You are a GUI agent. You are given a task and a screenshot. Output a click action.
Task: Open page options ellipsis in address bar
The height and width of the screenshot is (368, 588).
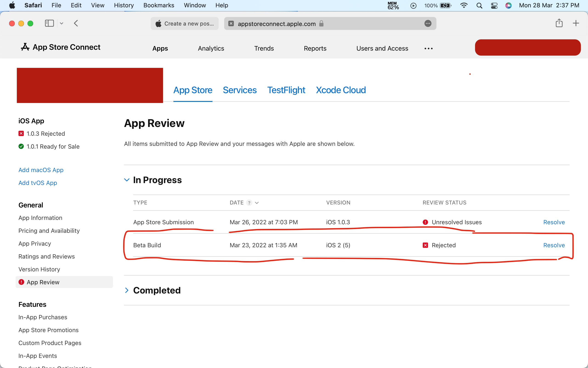pos(428,24)
